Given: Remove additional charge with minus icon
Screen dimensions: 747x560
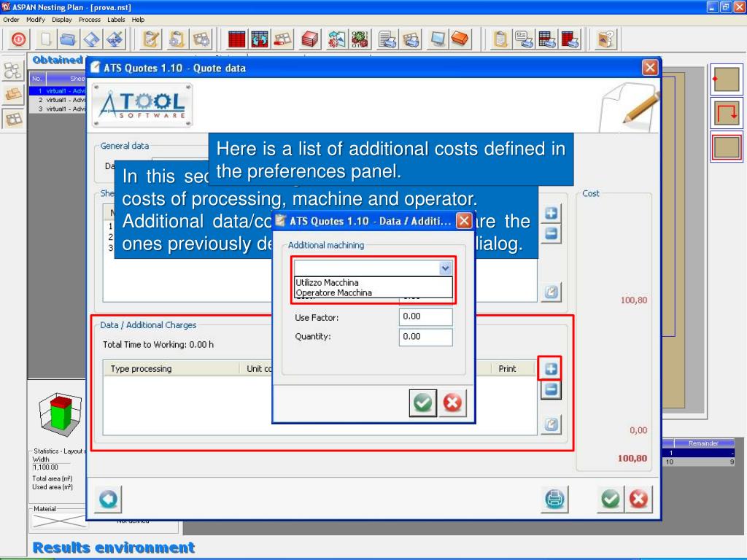Looking at the screenshot, I should point(551,389).
